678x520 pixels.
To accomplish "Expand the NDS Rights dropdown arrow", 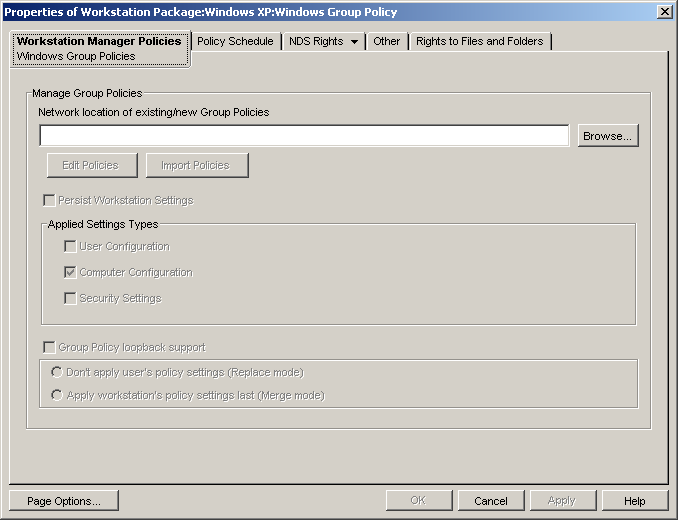I will point(355,42).
